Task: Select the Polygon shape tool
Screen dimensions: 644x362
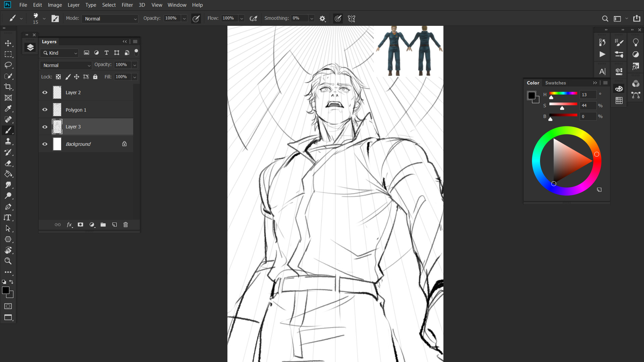Action: 8,239
